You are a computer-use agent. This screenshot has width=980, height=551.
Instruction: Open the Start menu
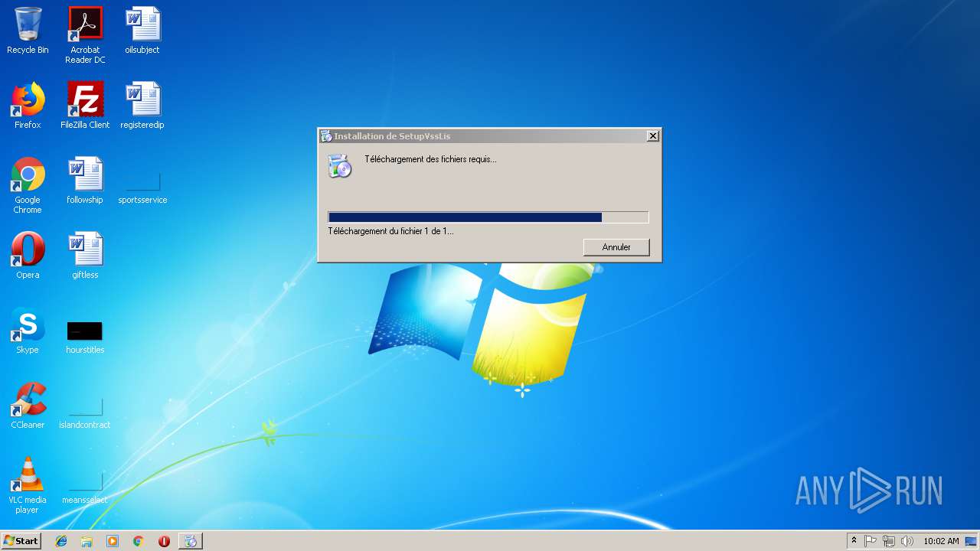pyautogui.click(x=21, y=541)
